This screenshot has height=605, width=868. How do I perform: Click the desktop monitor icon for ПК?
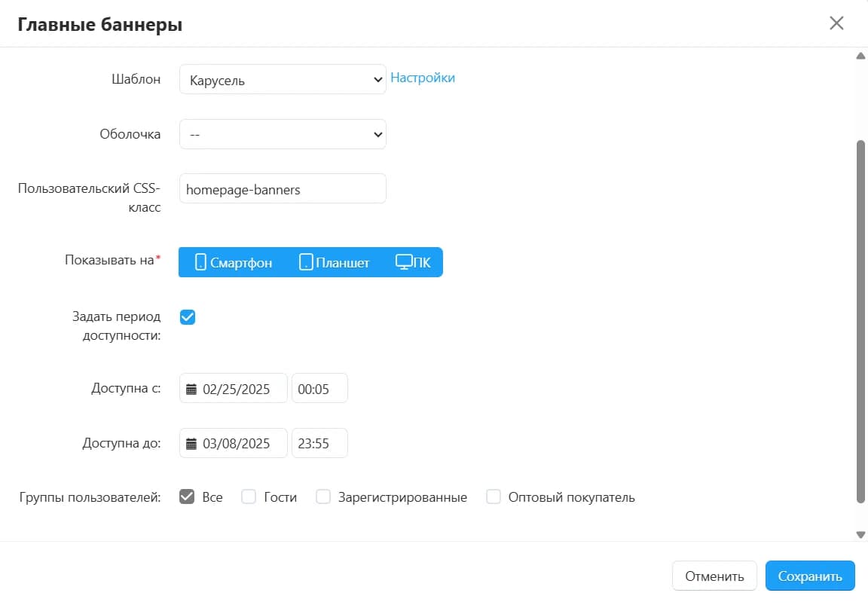pyautogui.click(x=404, y=262)
